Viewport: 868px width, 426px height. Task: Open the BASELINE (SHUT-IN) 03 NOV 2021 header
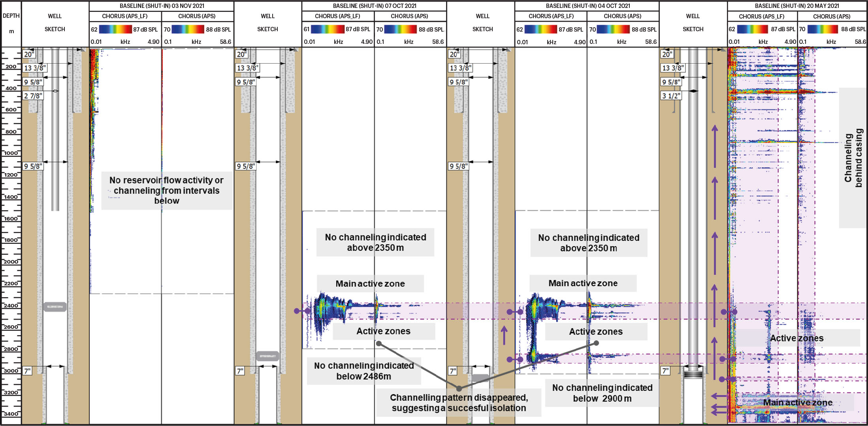(162, 6)
